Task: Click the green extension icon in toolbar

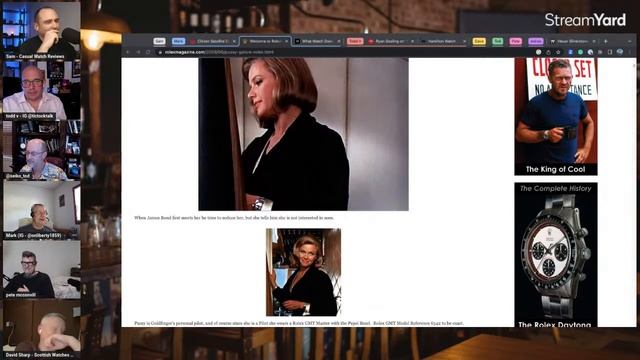Action: pos(580,52)
